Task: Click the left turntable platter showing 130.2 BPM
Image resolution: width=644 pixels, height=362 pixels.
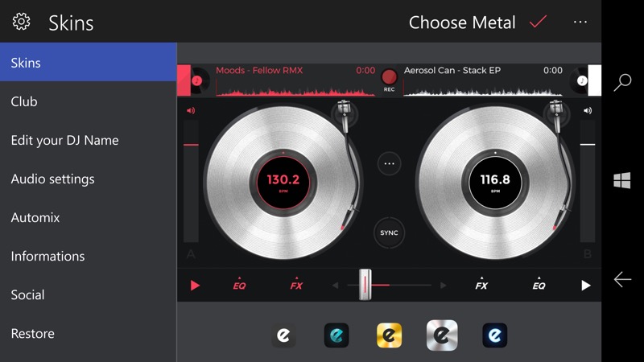Action: pyautogui.click(x=283, y=183)
